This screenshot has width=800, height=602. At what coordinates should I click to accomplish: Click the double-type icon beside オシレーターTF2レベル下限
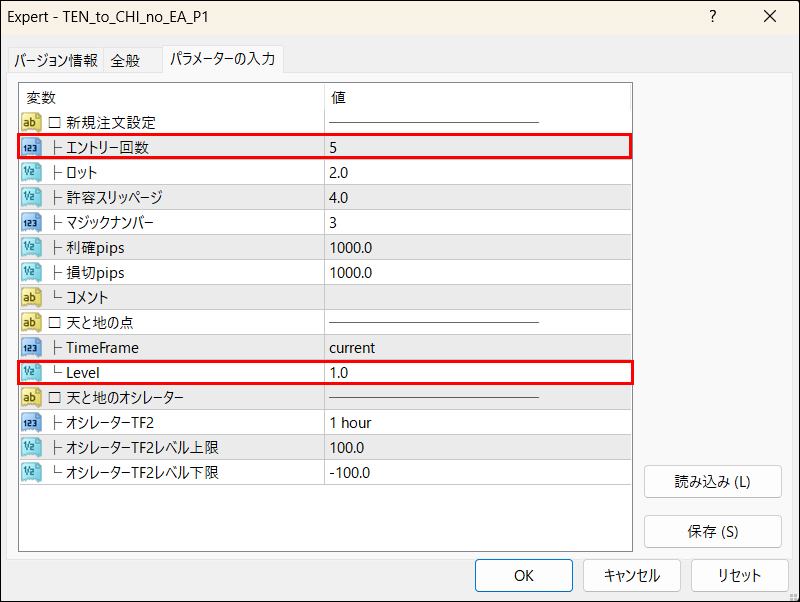click(31, 472)
